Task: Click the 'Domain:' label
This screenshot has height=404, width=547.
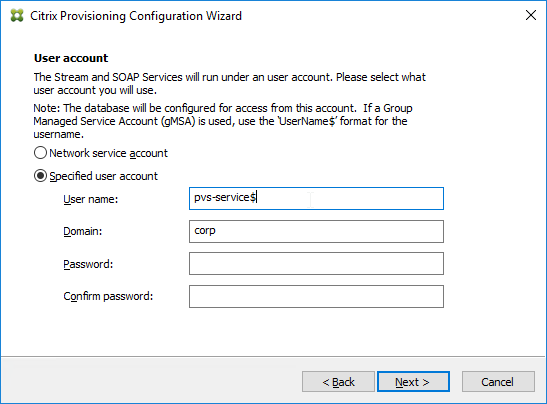Action: [83, 231]
